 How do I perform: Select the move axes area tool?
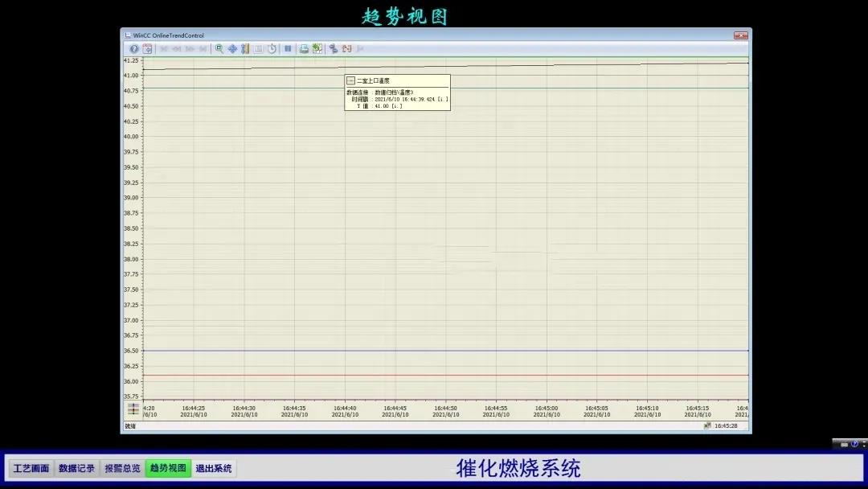coord(232,49)
